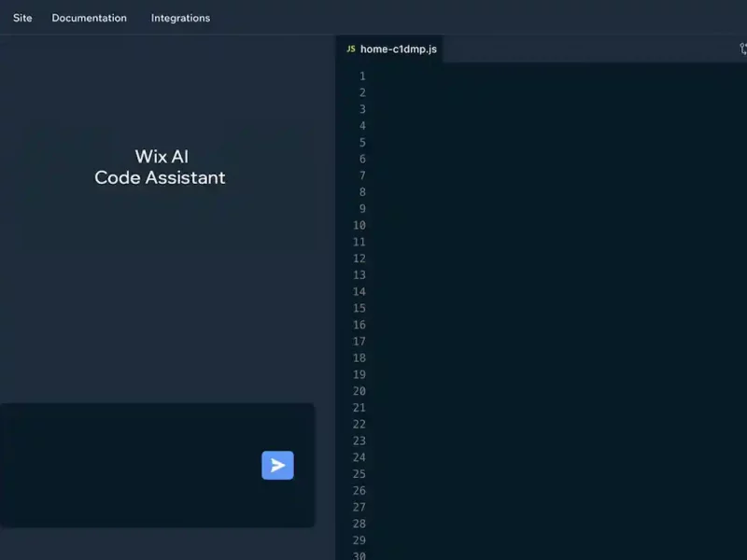Select line number 8 in the gutter
The width and height of the screenshot is (747, 560).
coord(362,192)
